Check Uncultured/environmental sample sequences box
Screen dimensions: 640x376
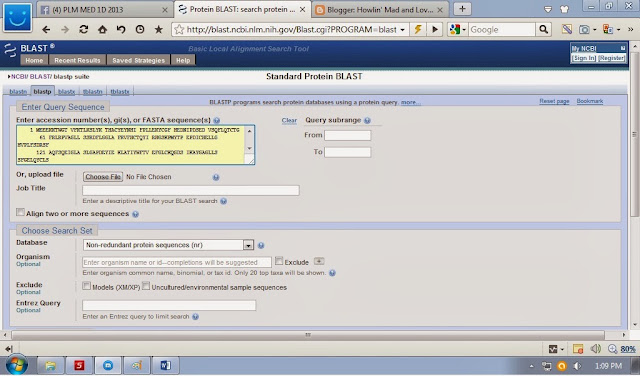click(x=146, y=286)
